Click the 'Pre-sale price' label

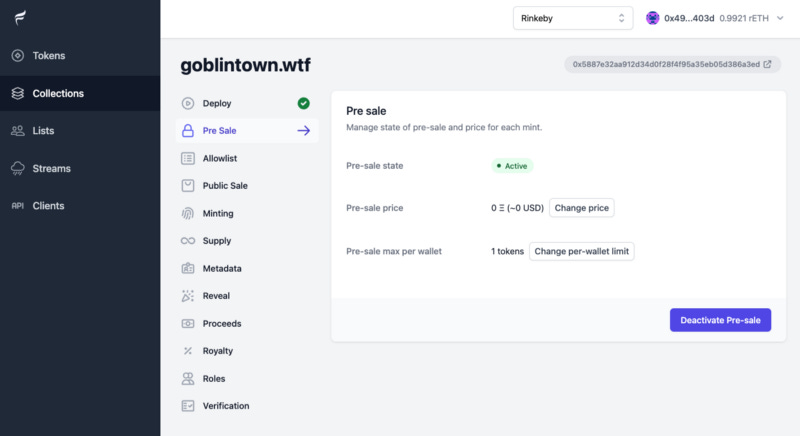coord(374,208)
